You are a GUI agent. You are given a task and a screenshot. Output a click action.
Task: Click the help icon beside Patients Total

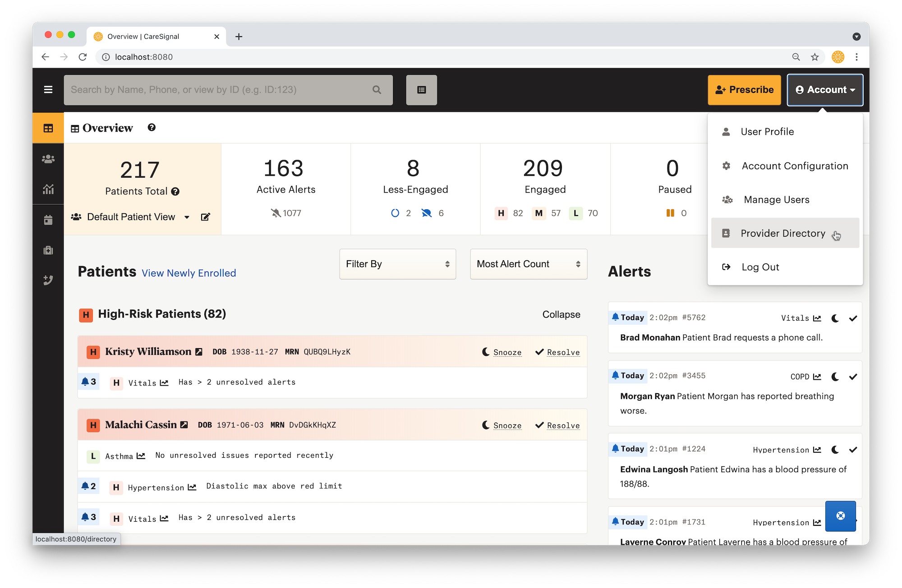(x=175, y=192)
